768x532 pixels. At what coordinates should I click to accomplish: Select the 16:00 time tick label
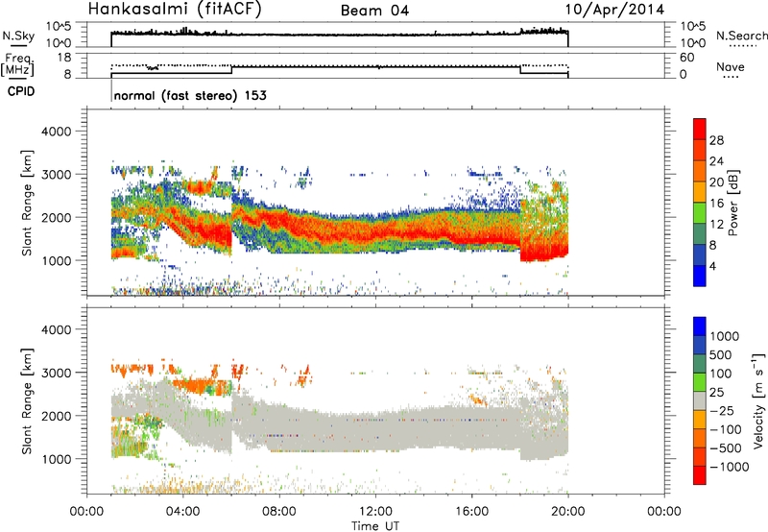point(471,512)
